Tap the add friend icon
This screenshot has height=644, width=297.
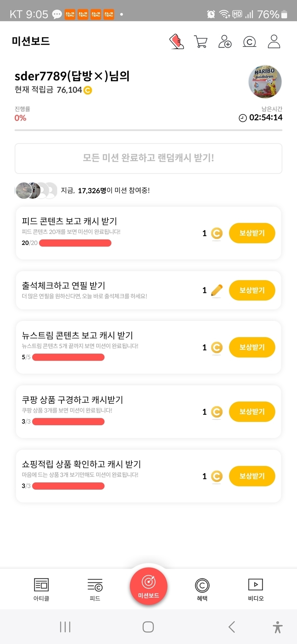tap(225, 42)
